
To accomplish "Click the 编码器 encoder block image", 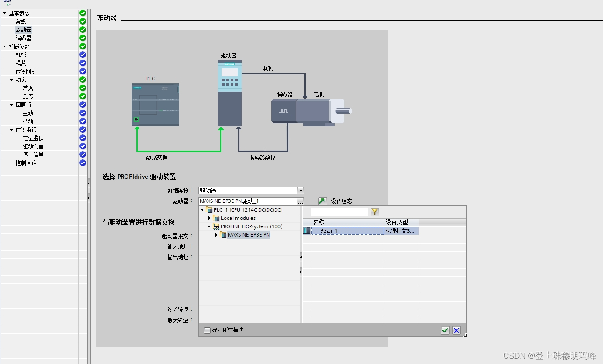I will (284, 110).
